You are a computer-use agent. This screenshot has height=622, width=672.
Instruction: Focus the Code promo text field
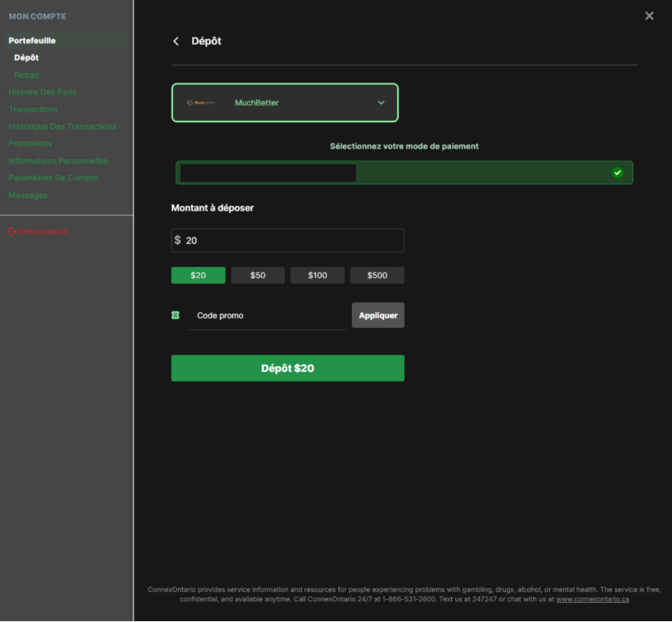[x=268, y=315]
